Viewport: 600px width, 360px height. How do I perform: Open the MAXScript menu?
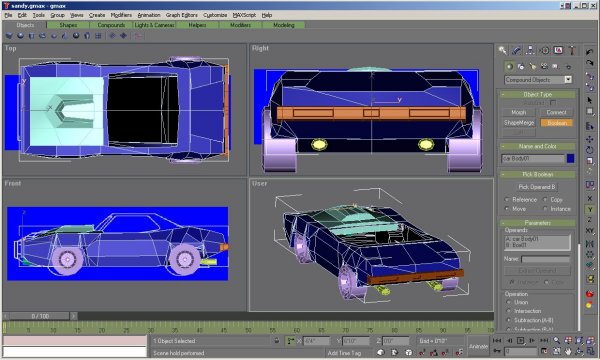tap(244, 15)
